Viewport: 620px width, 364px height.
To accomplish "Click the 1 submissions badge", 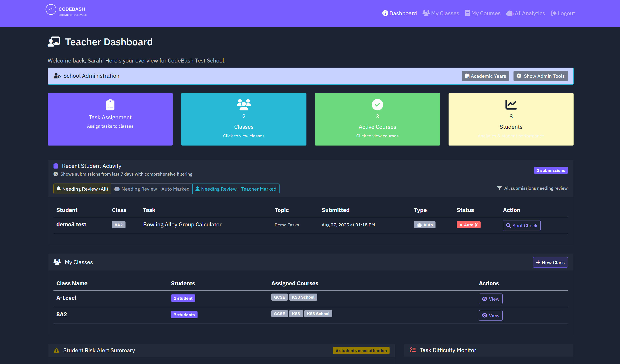I will pyautogui.click(x=551, y=171).
